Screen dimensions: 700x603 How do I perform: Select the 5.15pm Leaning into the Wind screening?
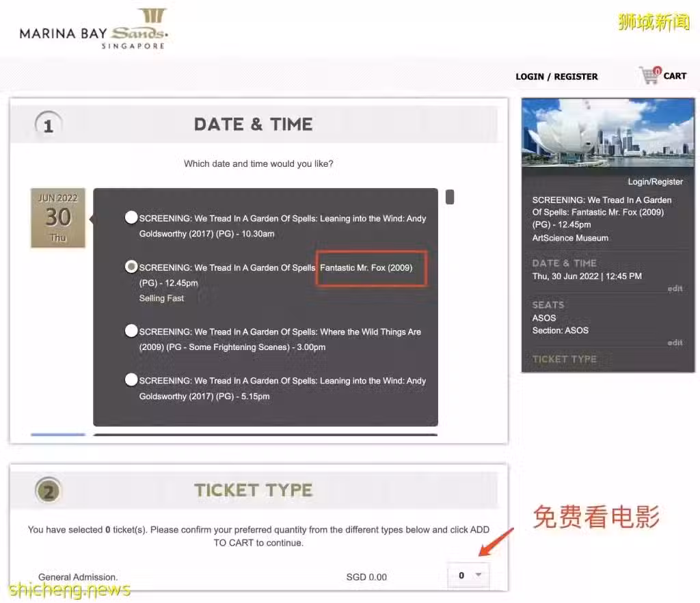[131, 379]
